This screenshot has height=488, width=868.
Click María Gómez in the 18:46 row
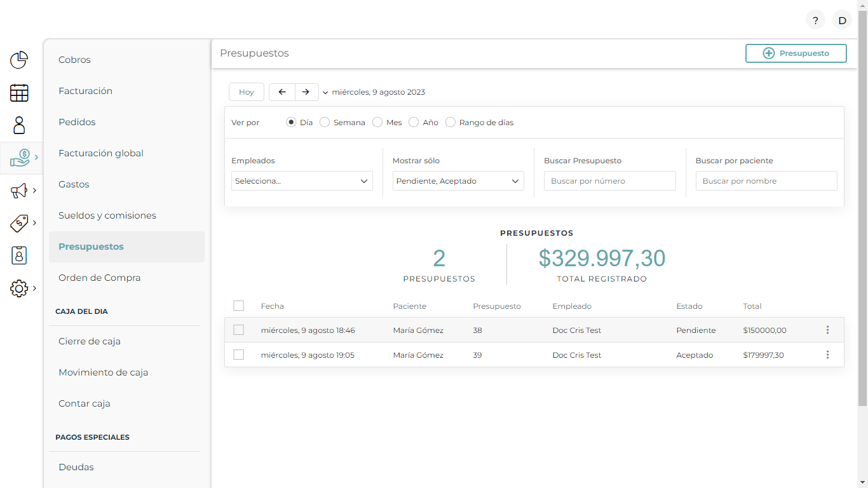(418, 330)
